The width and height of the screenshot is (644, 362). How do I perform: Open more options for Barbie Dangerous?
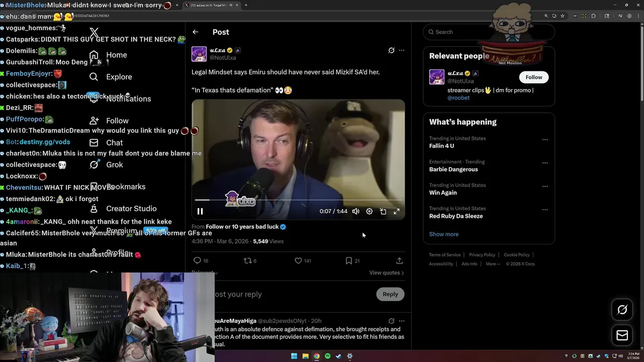545,163
